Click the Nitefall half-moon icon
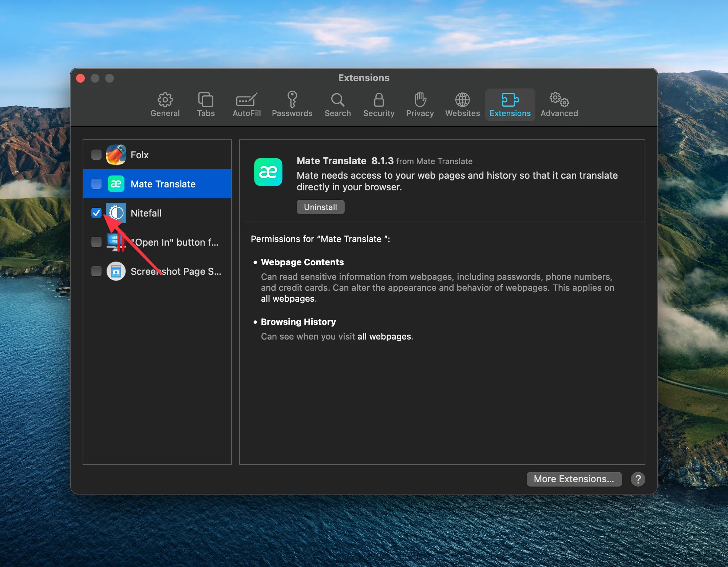728x567 pixels. pos(116,213)
